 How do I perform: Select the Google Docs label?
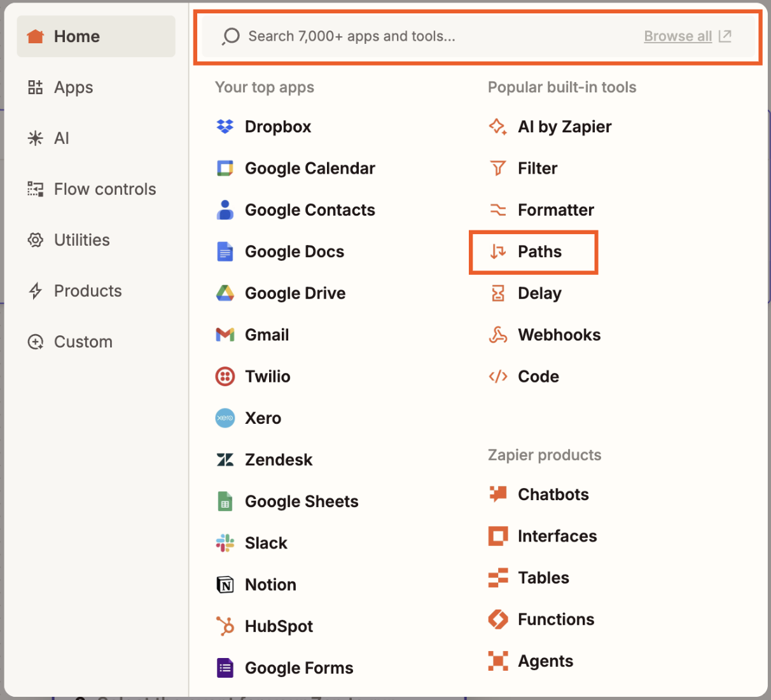(295, 251)
